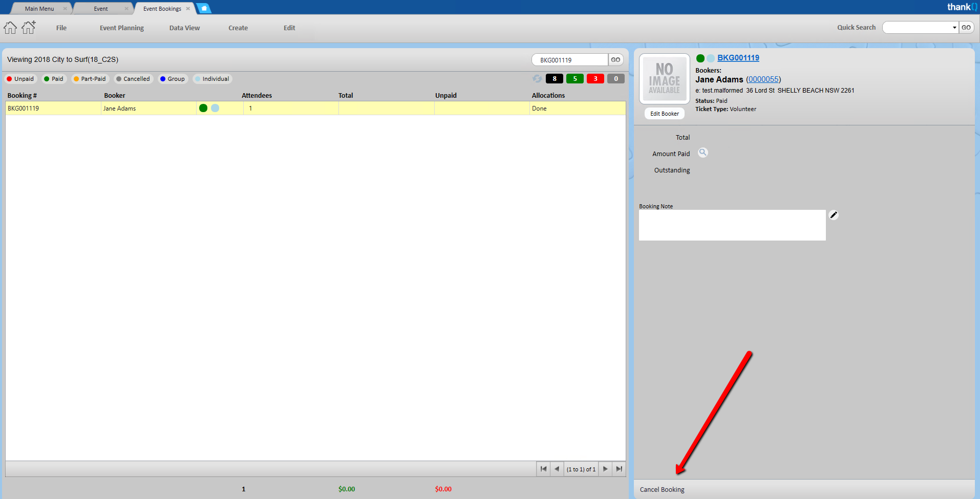The image size is (980, 499).
Task: Open the Create menu
Action: pos(238,28)
